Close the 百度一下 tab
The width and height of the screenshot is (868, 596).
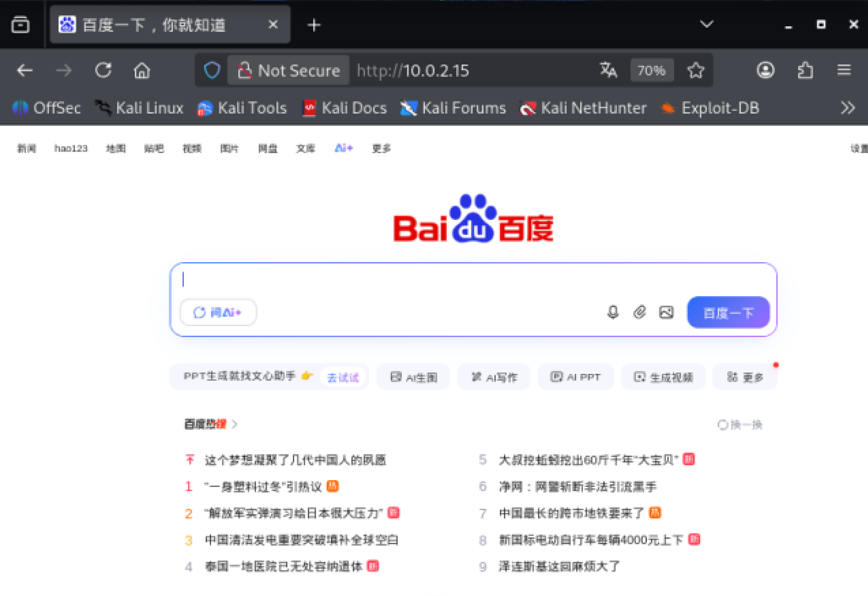tap(273, 25)
